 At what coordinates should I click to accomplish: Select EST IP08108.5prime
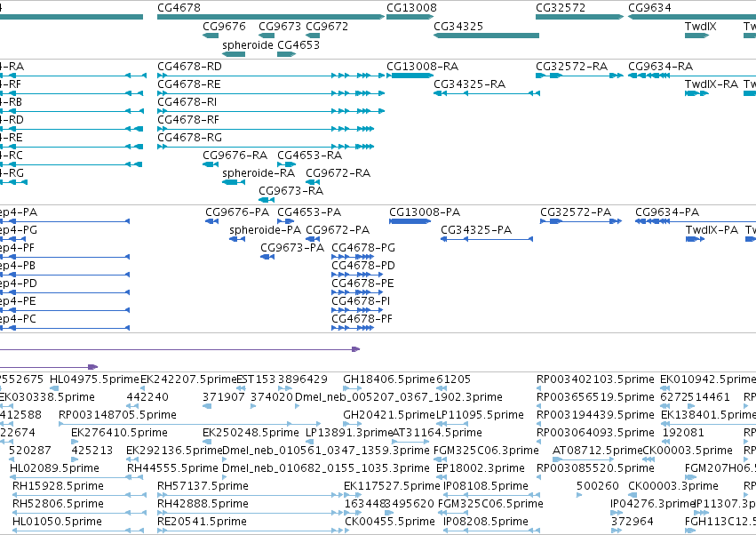(491, 495)
